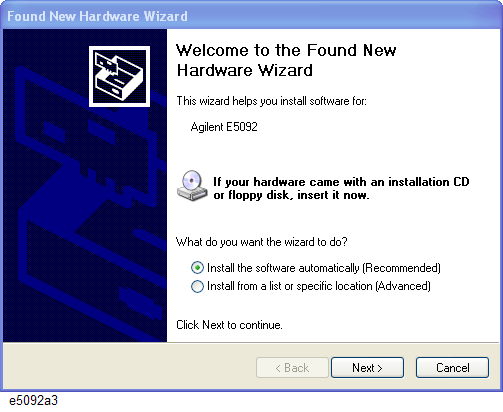Click the e5092a3 caption below the dialog
503x412 pixels.
click(33, 400)
